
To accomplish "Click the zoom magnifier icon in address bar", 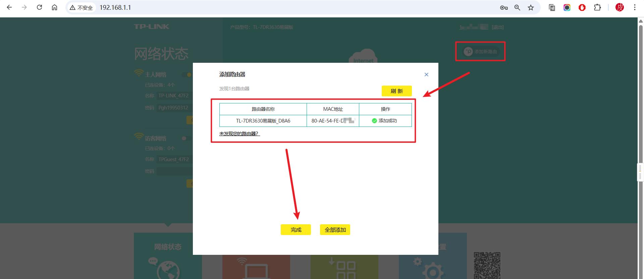I will point(517,7).
